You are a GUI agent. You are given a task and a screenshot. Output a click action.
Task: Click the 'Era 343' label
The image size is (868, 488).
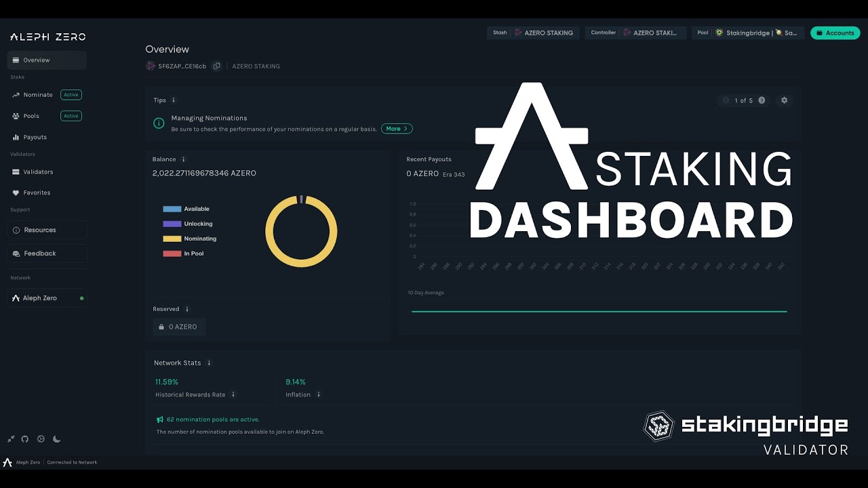pyautogui.click(x=454, y=174)
